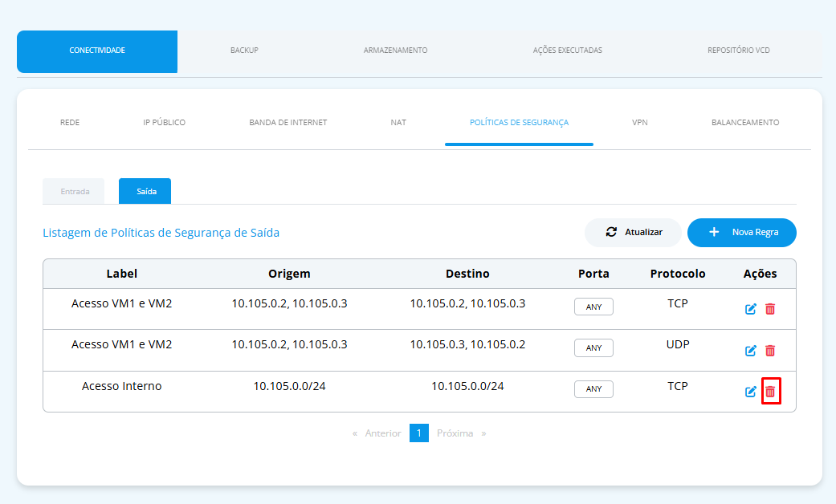836x504 pixels.
Task: Click Listagem de Políticas de Segurança de Saída heading
Action: pos(161,233)
